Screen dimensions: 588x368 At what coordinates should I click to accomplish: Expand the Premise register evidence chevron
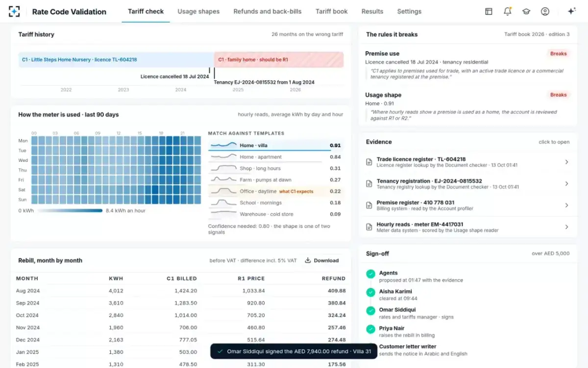point(566,205)
